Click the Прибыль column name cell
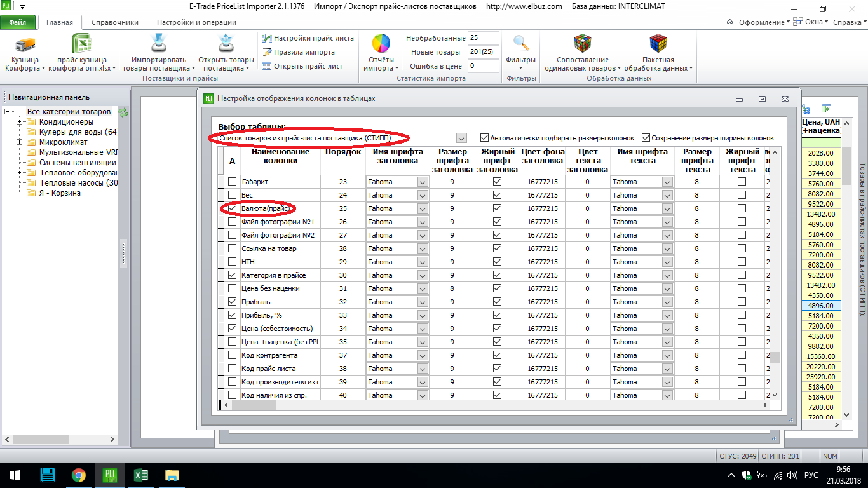The image size is (868, 488). pos(280,302)
